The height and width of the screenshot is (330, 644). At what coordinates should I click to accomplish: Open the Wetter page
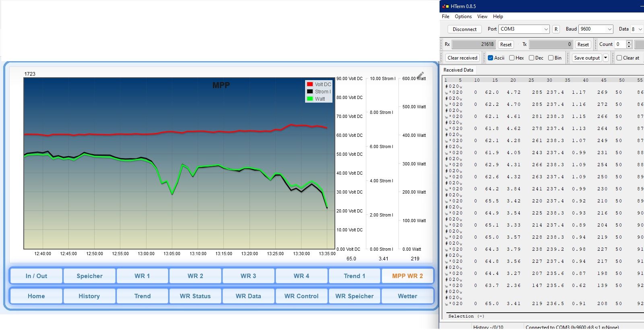click(x=407, y=296)
